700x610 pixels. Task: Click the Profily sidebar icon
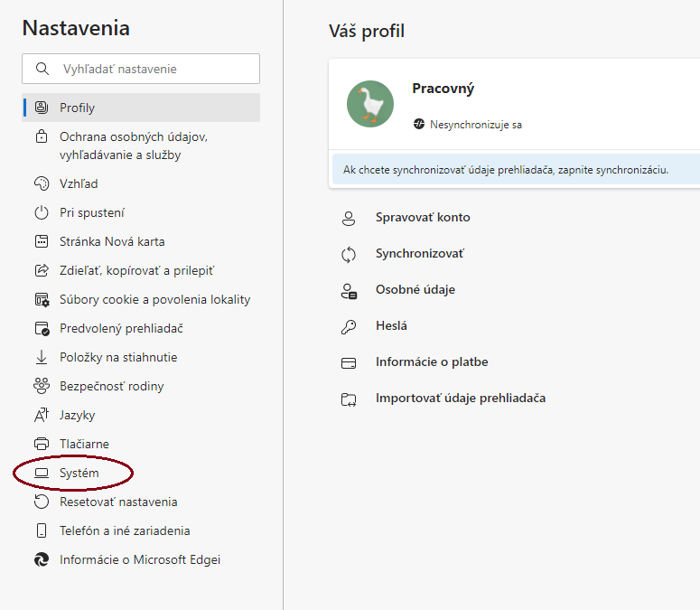[42, 108]
